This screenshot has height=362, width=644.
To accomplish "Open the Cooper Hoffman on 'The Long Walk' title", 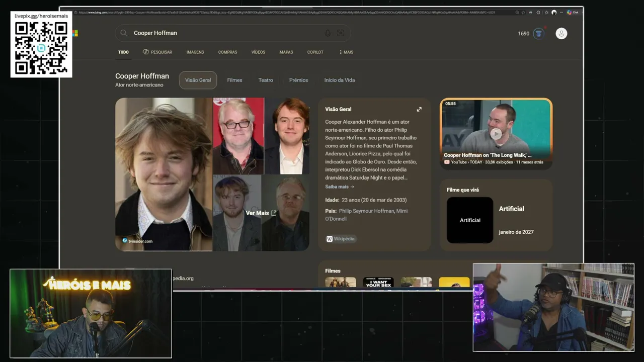I will (488, 155).
